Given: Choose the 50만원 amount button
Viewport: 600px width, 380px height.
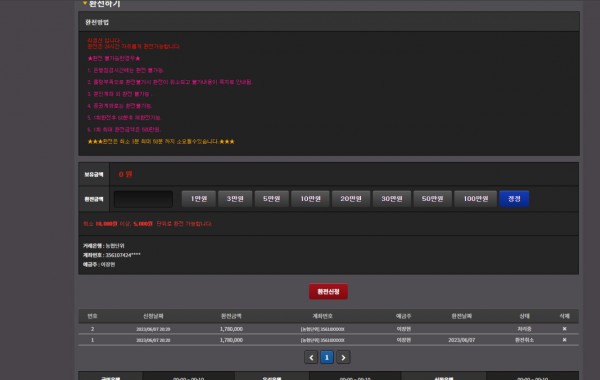Looking at the screenshot, I should click(x=432, y=199).
